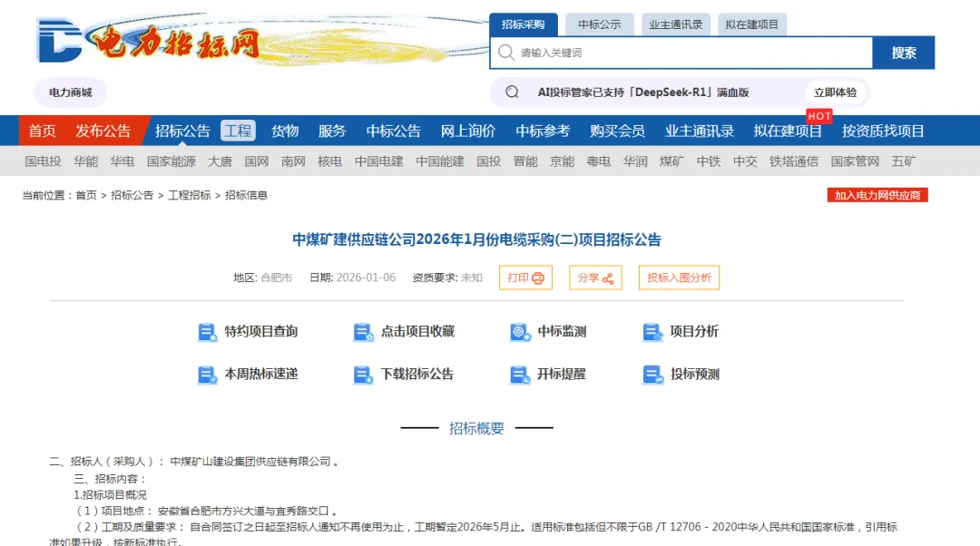This screenshot has width=980, height=546.
Task: Filter by 国网 company link
Action: [x=257, y=161]
